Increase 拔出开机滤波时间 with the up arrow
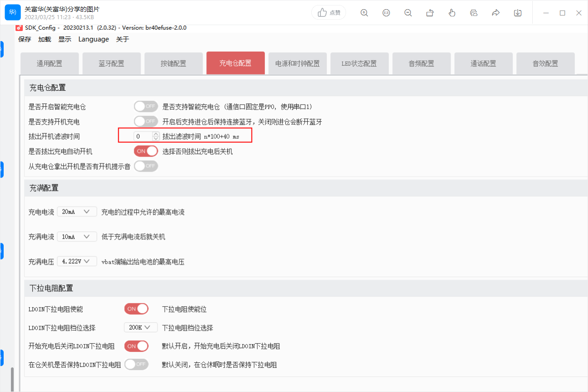The image size is (588, 392). click(x=156, y=134)
